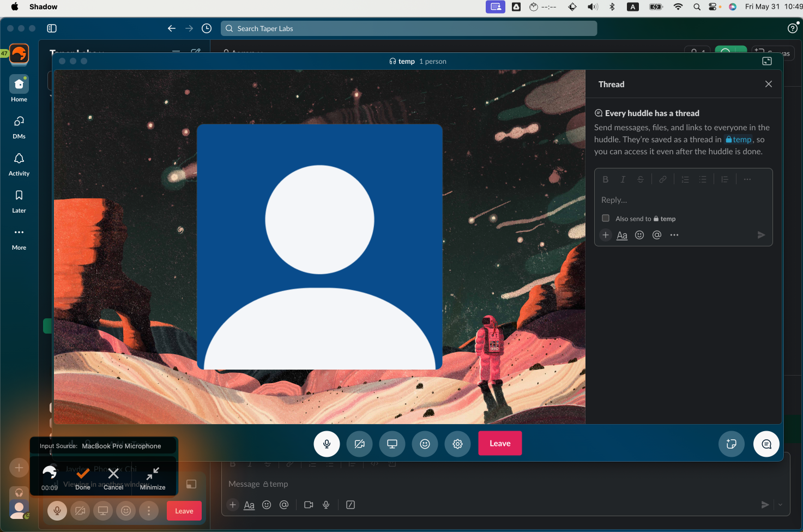Image resolution: width=803 pixels, height=532 pixels.
Task: Open the temp channel link in the thread description
Action: tap(739, 139)
